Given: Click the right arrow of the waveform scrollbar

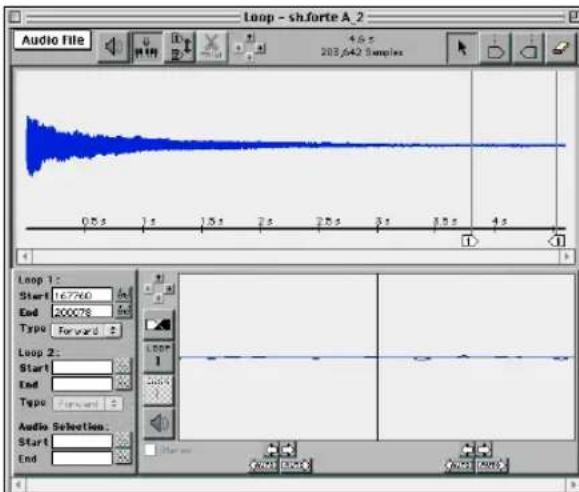Looking at the screenshot, I should (566, 256).
